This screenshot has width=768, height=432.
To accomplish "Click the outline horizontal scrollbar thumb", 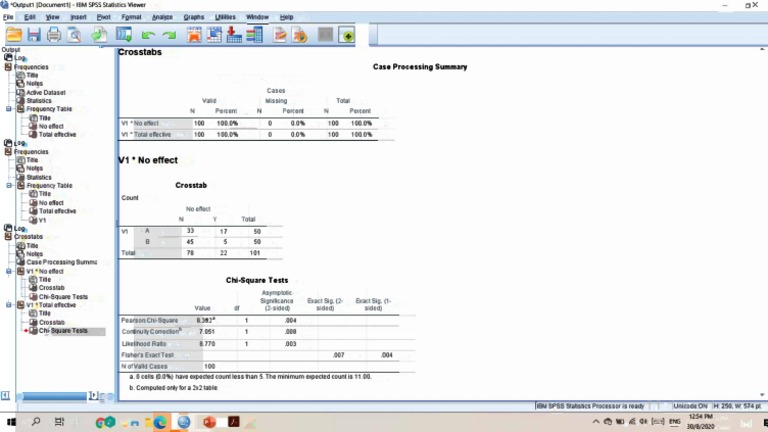I will [x=54, y=396].
